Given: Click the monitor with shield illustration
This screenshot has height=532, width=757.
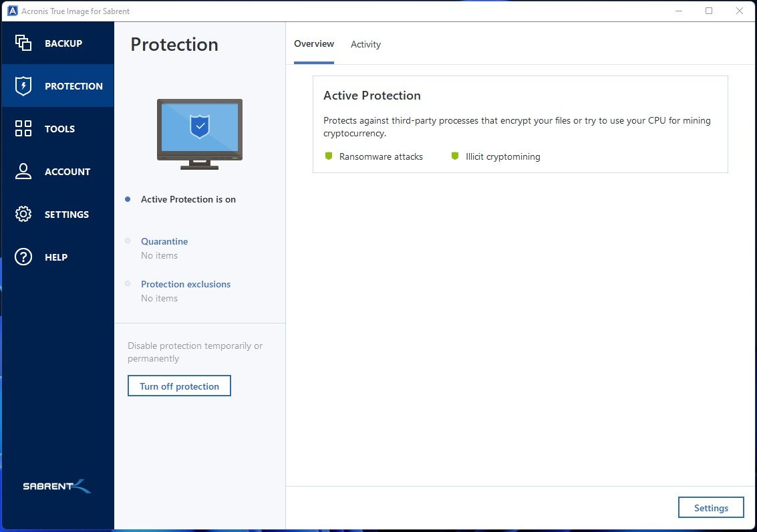Looking at the screenshot, I should (198, 132).
